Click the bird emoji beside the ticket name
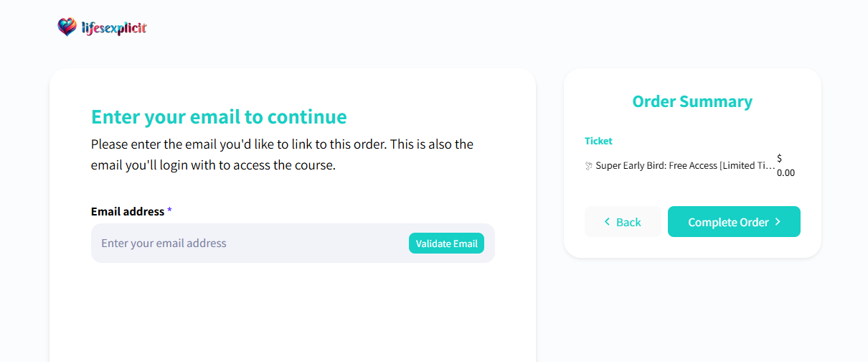The height and width of the screenshot is (362, 868). [x=589, y=166]
